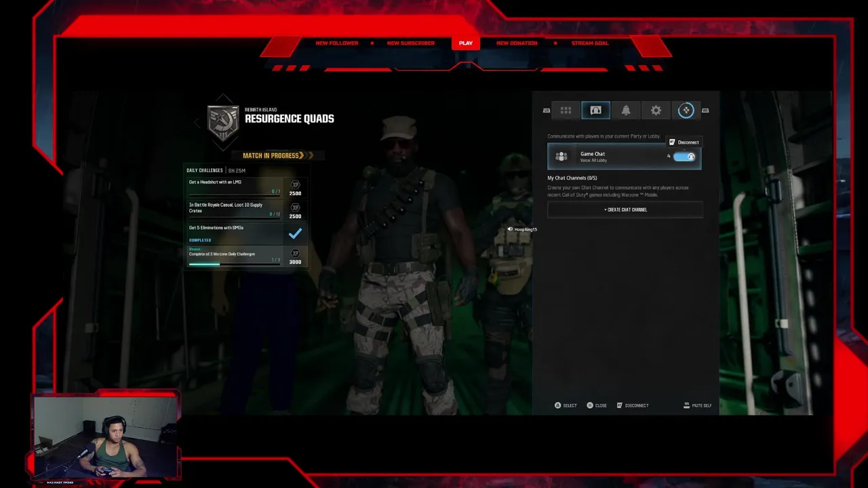
Task: Open the settings gear tab
Action: 656,110
